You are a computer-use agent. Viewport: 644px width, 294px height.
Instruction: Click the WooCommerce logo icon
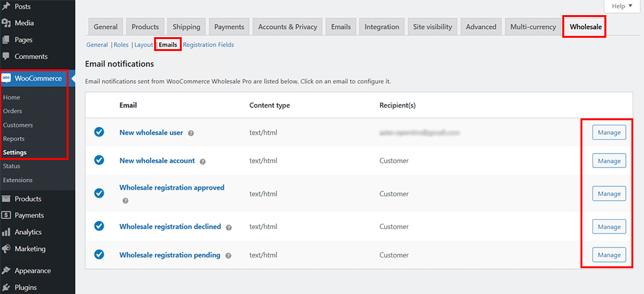pyautogui.click(x=6, y=78)
